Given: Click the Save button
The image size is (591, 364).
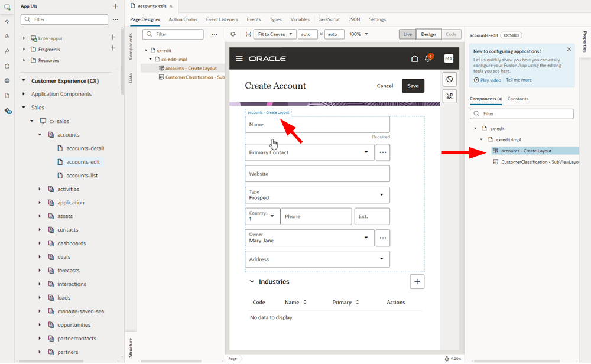Looking at the screenshot, I should (413, 86).
